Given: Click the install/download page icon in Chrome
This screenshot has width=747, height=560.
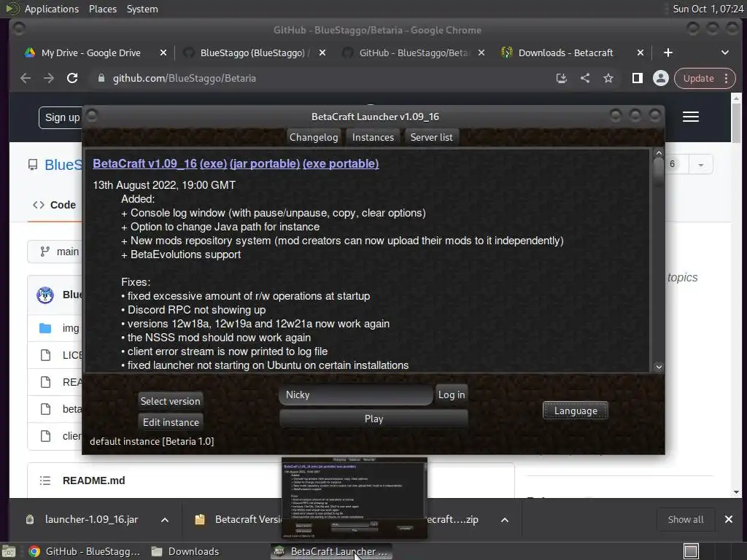Looking at the screenshot, I should [x=562, y=78].
